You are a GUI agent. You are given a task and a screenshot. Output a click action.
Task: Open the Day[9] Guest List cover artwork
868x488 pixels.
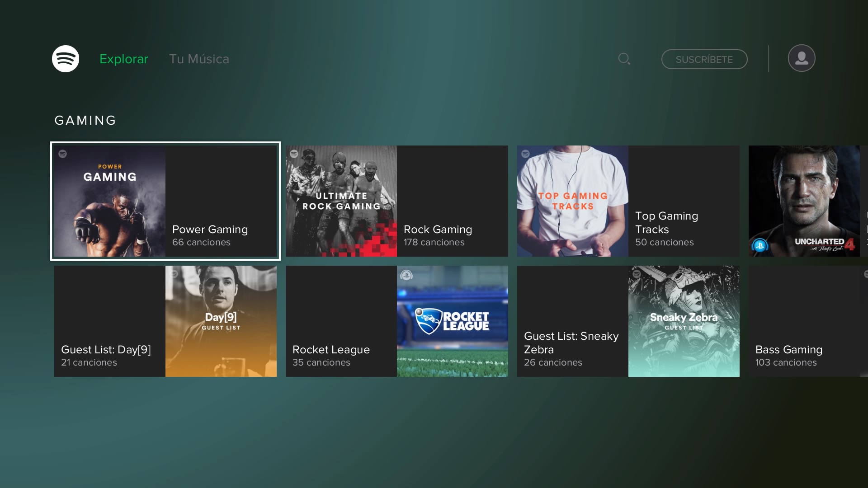point(221,321)
